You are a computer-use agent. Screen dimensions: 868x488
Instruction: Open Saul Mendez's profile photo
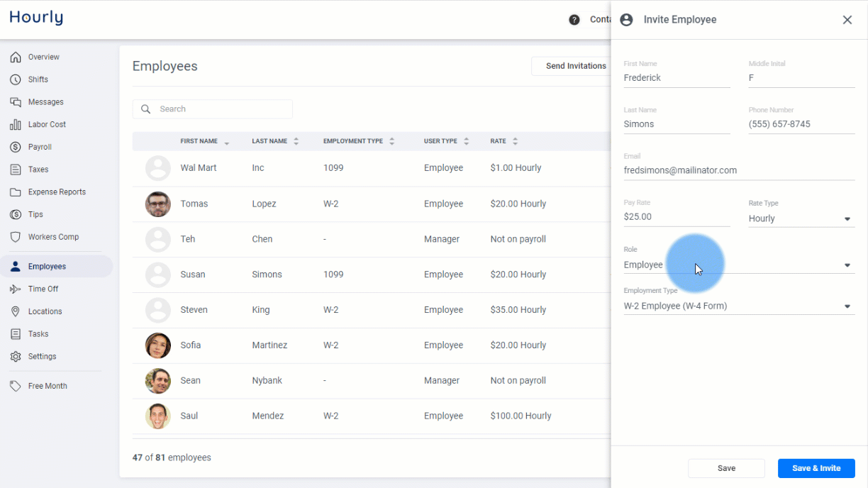158,416
